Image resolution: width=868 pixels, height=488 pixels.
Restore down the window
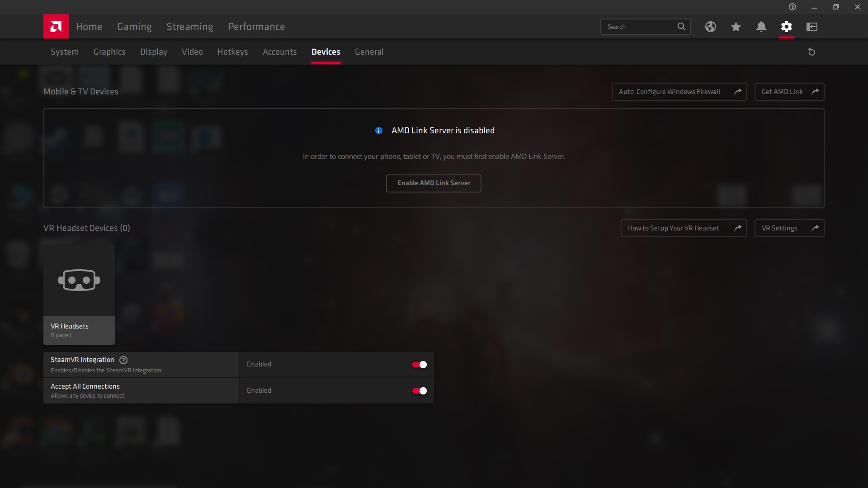coord(835,7)
